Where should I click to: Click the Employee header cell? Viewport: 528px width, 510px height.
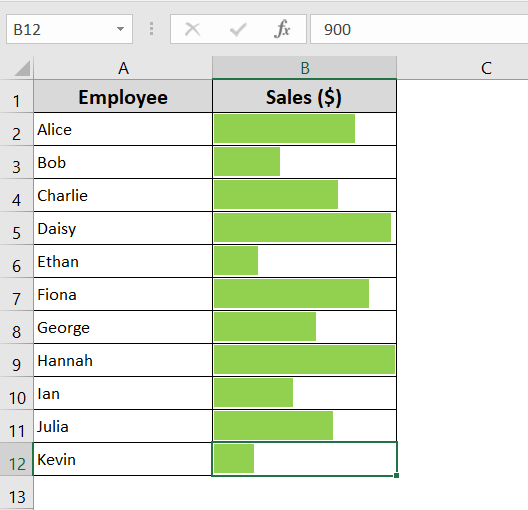click(x=123, y=96)
